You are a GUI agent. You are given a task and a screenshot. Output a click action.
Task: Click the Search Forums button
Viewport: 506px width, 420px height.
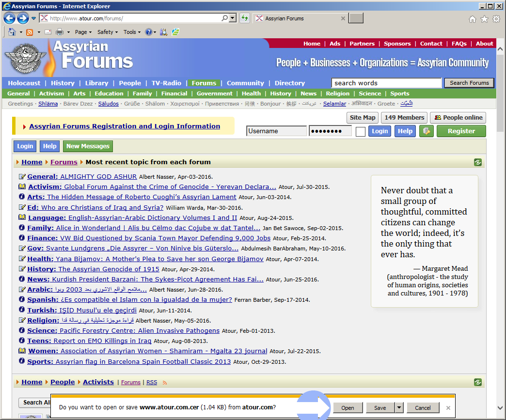[469, 83]
